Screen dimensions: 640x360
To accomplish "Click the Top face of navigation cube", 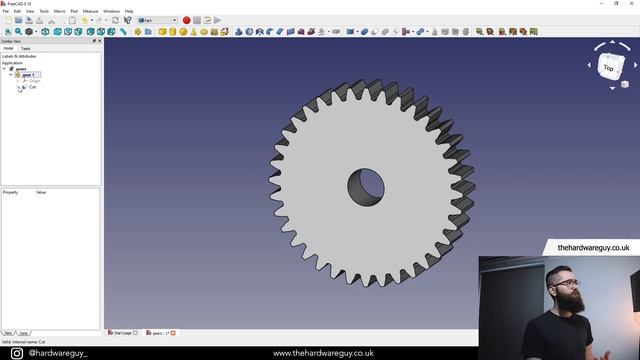I will (609, 67).
